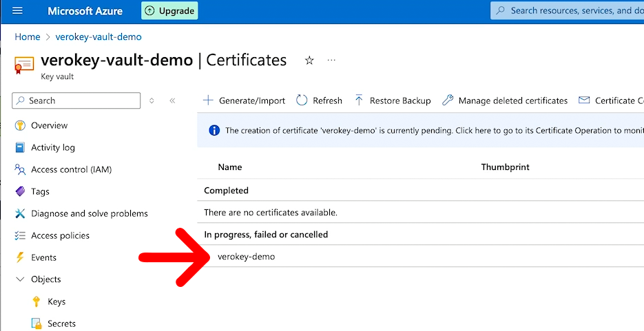
Task: Open Manage deleted certificates
Action: [505, 100]
